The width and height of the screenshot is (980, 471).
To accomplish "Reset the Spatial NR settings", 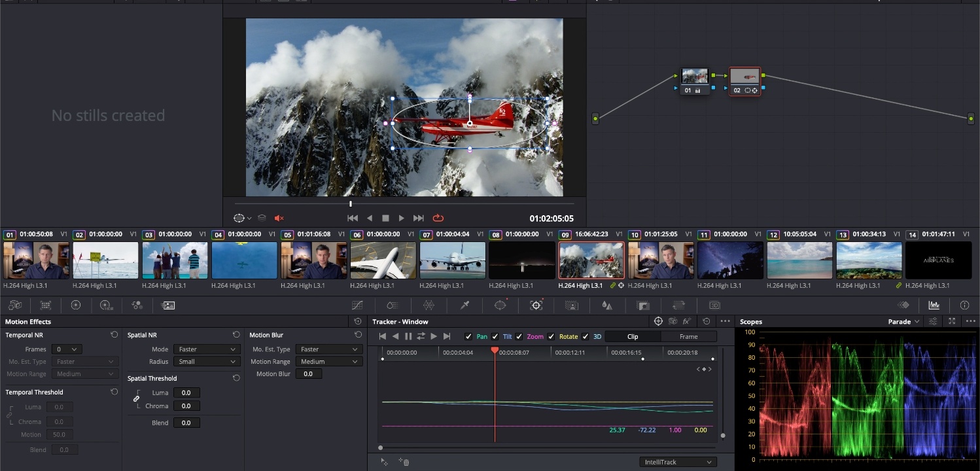I will (236, 335).
